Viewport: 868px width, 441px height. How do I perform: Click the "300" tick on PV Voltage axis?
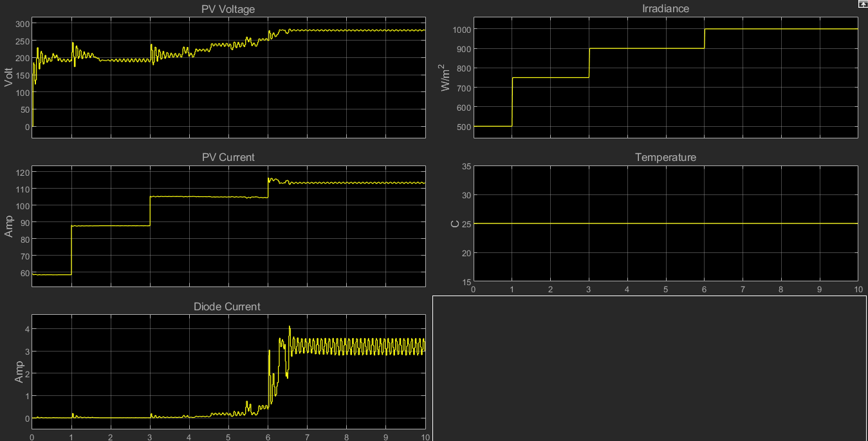(x=23, y=24)
